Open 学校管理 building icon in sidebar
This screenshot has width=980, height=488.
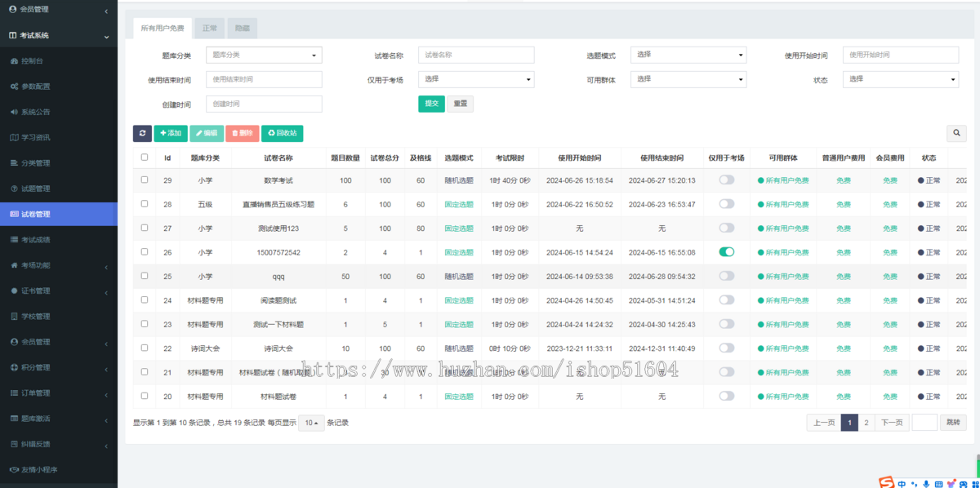(14, 316)
